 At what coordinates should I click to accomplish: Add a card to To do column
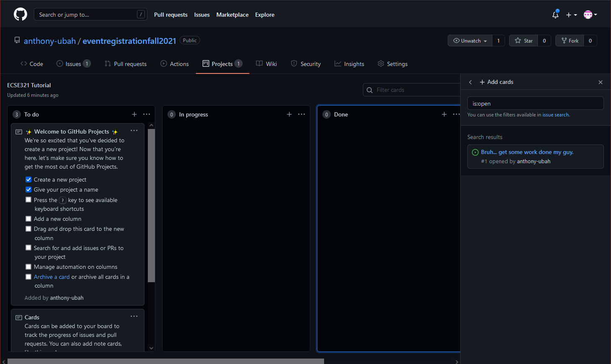pos(134,114)
